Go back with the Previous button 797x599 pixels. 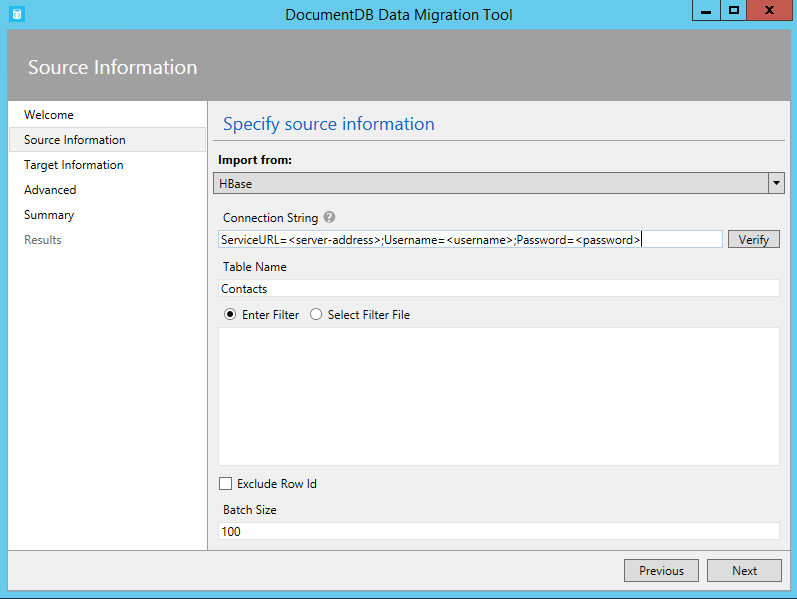pos(661,570)
